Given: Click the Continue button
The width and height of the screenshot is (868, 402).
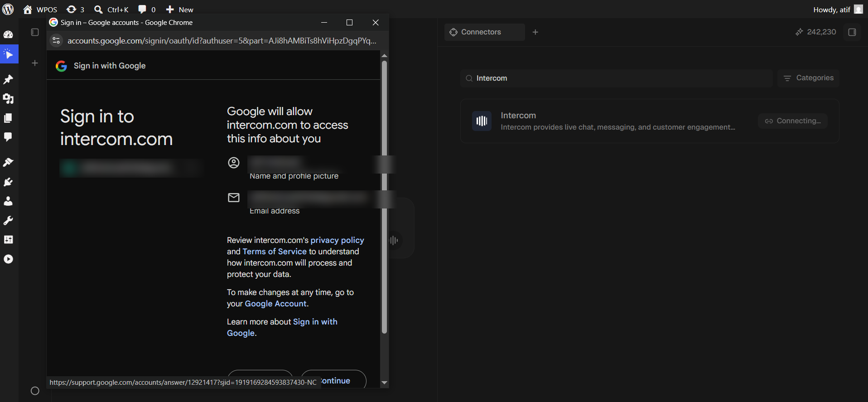Looking at the screenshot, I should 334,379.
